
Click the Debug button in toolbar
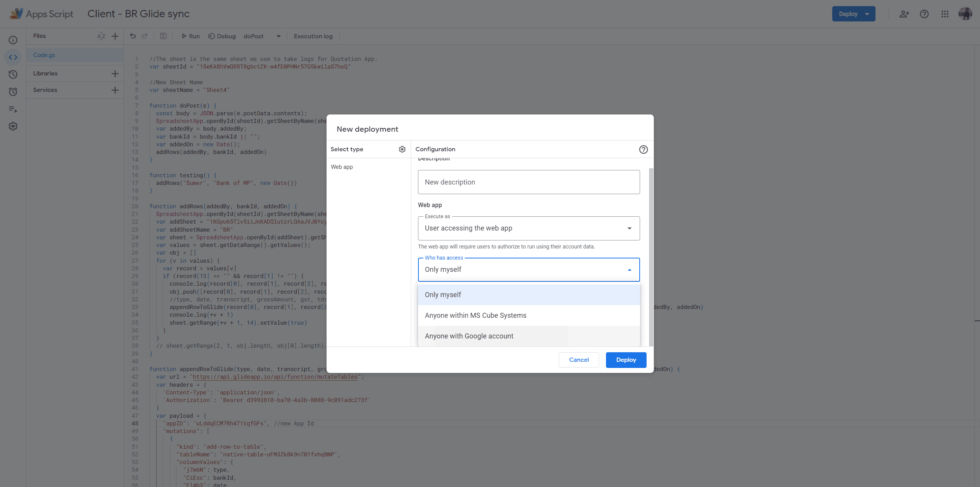coord(222,36)
